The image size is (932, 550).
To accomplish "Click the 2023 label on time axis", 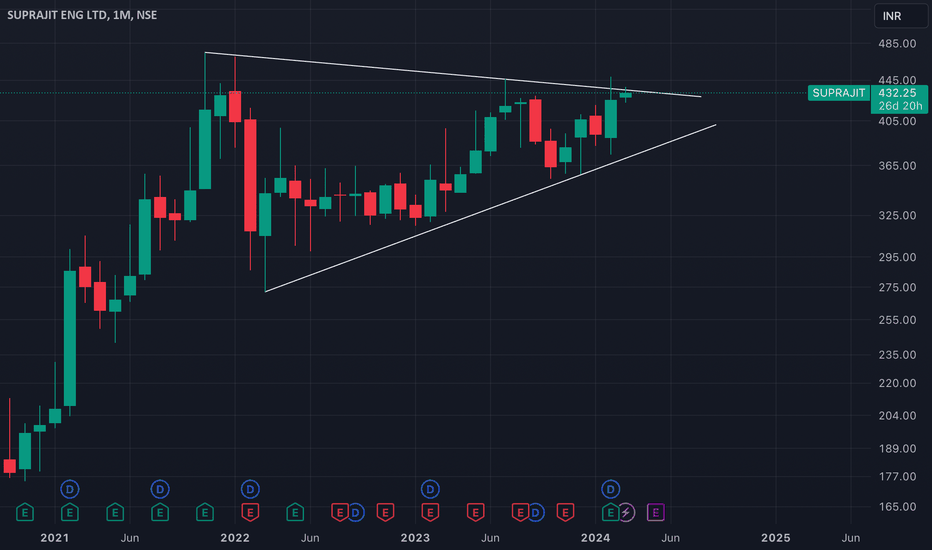I will [415, 538].
